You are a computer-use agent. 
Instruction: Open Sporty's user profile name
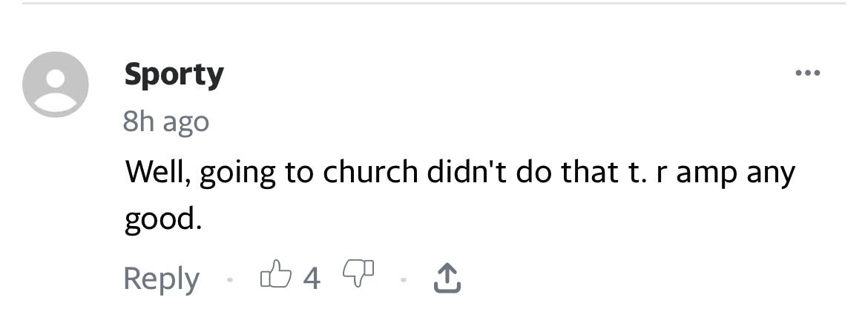pyautogui.click(x=174, y=75)
